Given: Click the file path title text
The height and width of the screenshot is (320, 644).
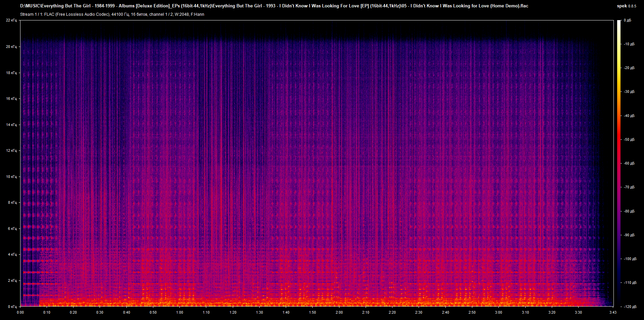Looking at the screenshot, I should (274, 6).
